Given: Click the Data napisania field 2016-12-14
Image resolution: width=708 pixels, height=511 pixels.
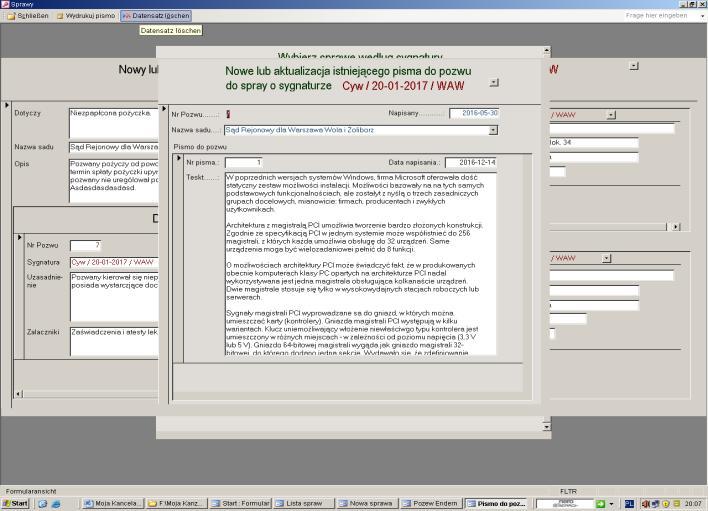Looking at the screenshot, I should coord(471,162).
